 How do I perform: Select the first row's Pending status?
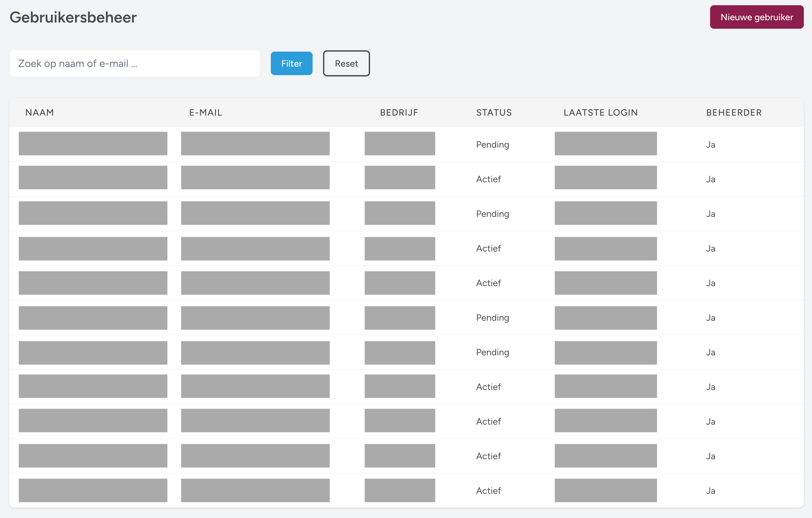coord(492,145)
